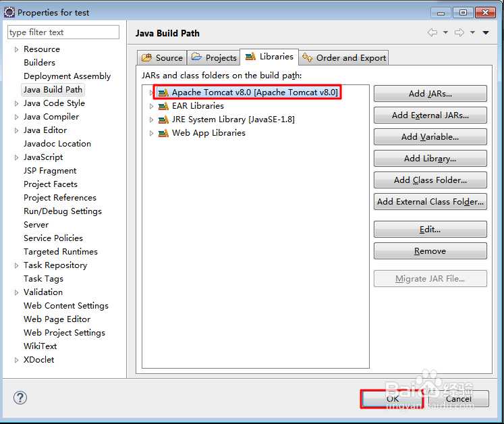Click the Add External JARs... button
The image size is (504, 424).
[430, 115]
